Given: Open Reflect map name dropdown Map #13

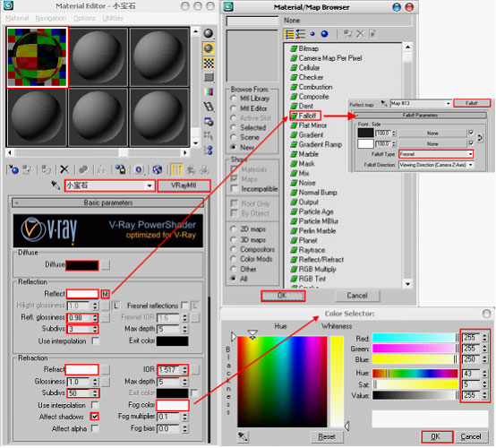Looking at the screenshot, I should pyautogui.click(x=448, y=104).
